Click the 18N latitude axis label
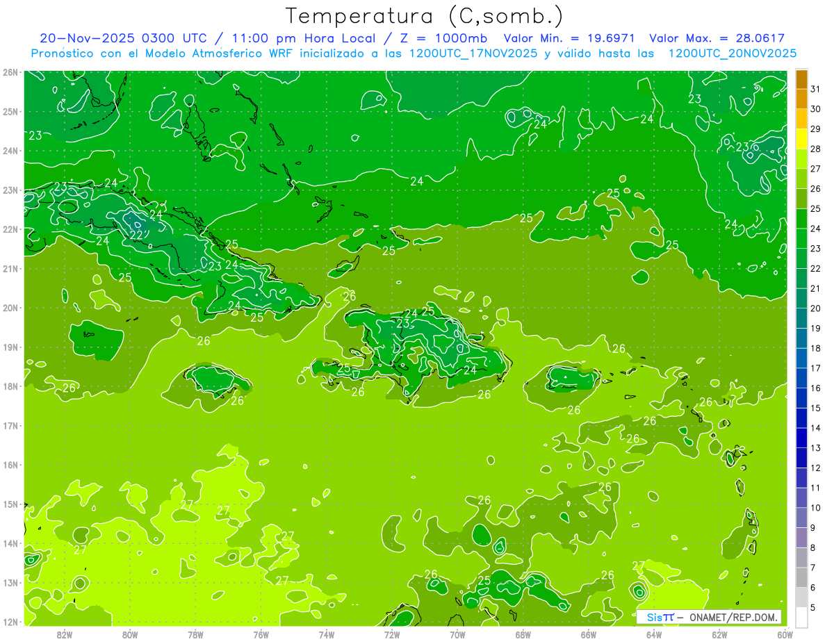The image size is (834, 644). pos(10,386)
